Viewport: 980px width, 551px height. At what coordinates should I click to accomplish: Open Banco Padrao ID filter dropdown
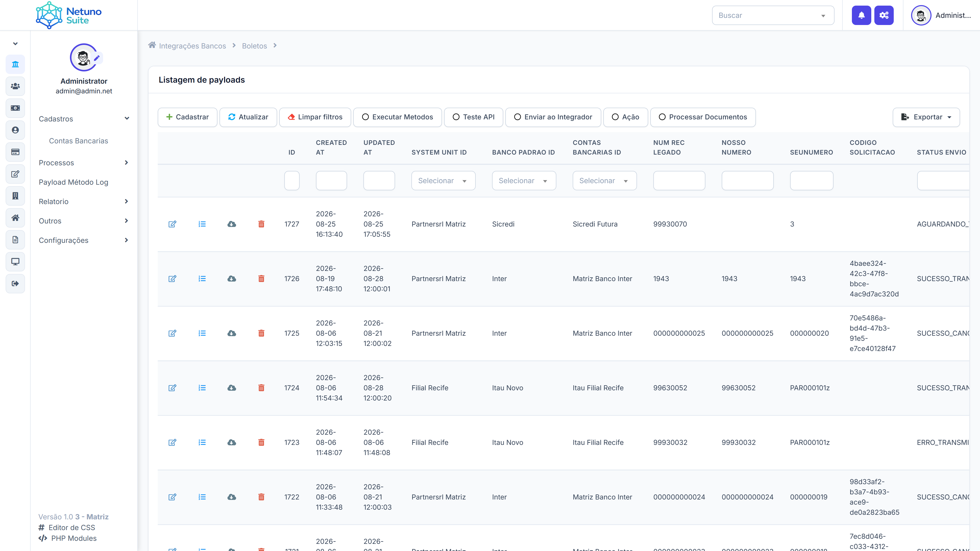pos(524,181)
